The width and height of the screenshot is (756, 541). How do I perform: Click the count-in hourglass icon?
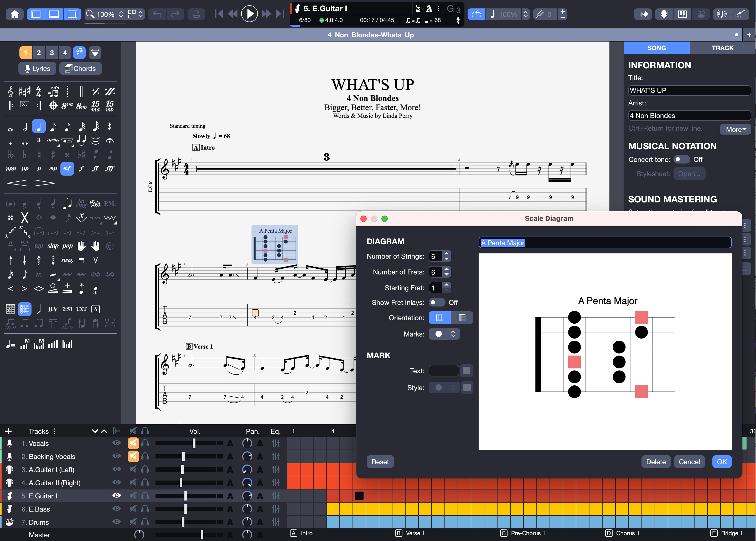(x=418, y=8)
